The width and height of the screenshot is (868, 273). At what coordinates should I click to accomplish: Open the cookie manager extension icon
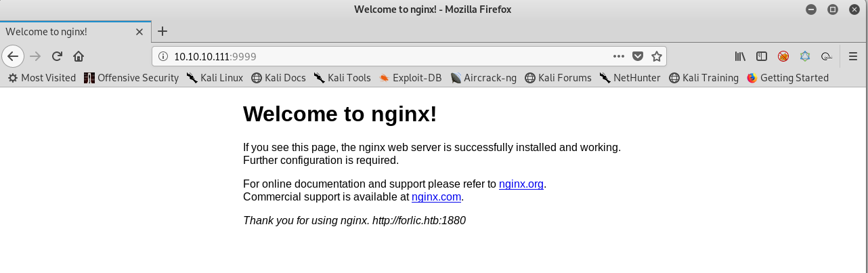(x=826, y=56)
